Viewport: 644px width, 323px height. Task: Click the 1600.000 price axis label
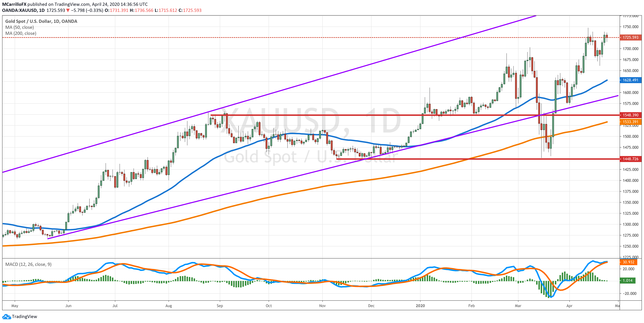pos(631,93)
